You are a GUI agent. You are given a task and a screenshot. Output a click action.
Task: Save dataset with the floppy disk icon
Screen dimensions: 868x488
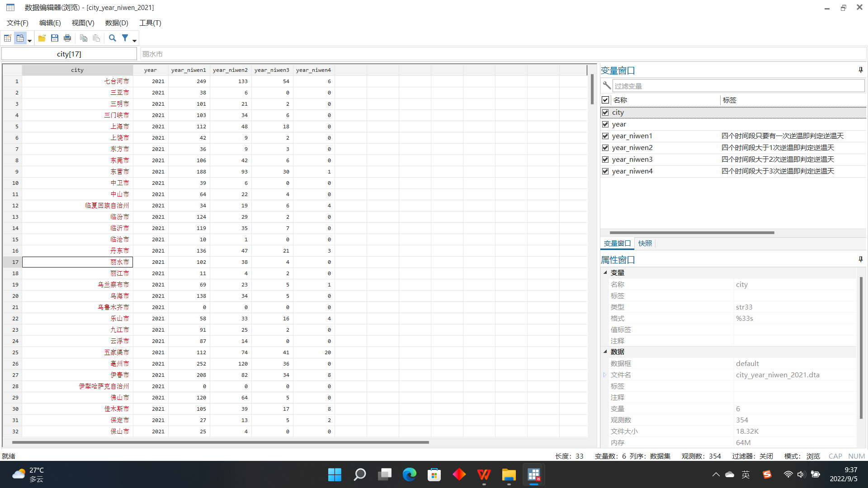pyautogui.click(x=55, y=38)
